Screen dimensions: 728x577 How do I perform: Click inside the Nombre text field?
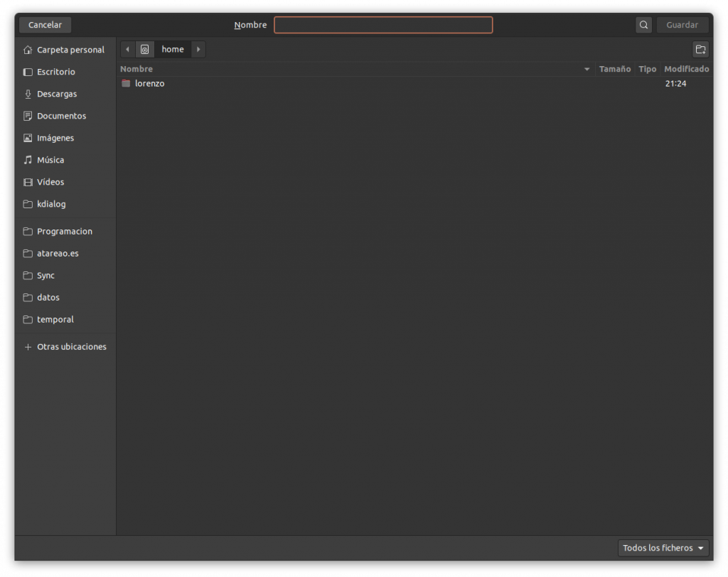point(383,24)
